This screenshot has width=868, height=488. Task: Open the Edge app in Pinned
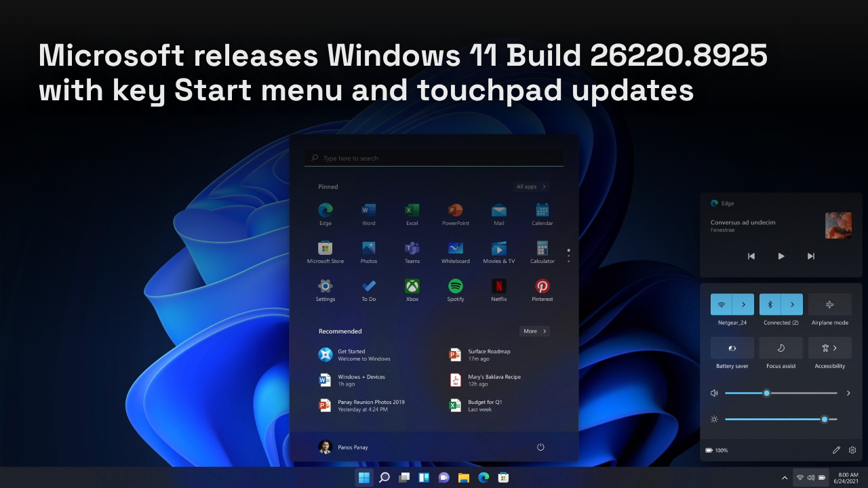click(x=325, y=213)
